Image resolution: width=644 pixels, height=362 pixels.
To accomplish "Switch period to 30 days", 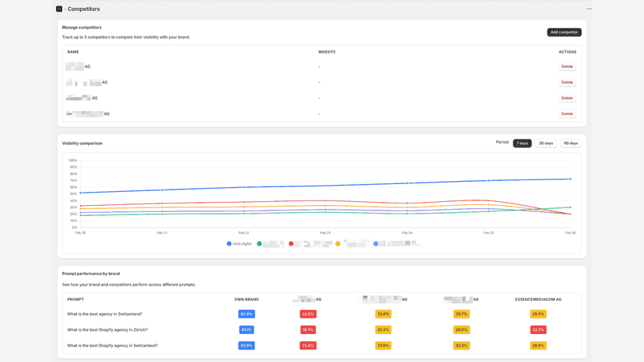I will (546, 143).
